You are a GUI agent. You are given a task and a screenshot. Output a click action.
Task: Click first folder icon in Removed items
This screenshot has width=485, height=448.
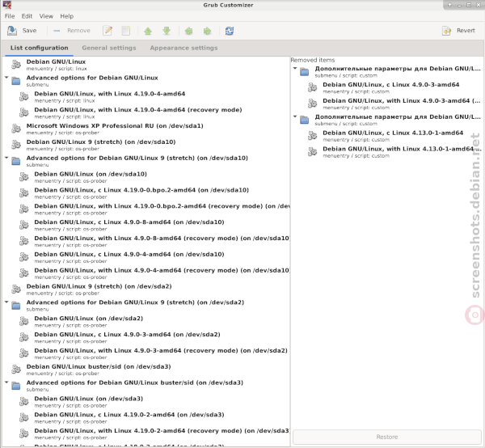[x=305, y=72]
